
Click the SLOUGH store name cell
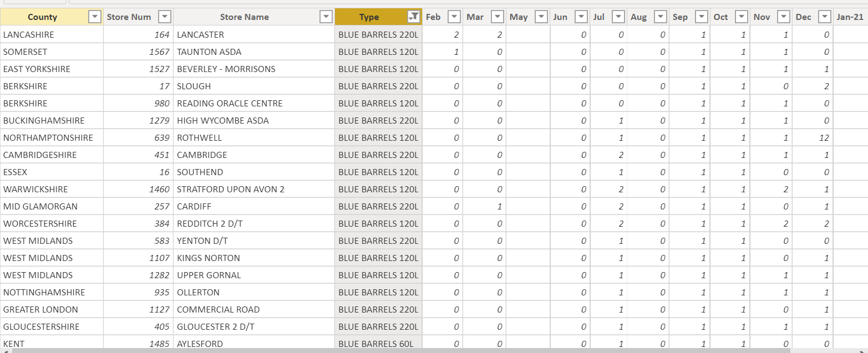[x=254, y=86]
